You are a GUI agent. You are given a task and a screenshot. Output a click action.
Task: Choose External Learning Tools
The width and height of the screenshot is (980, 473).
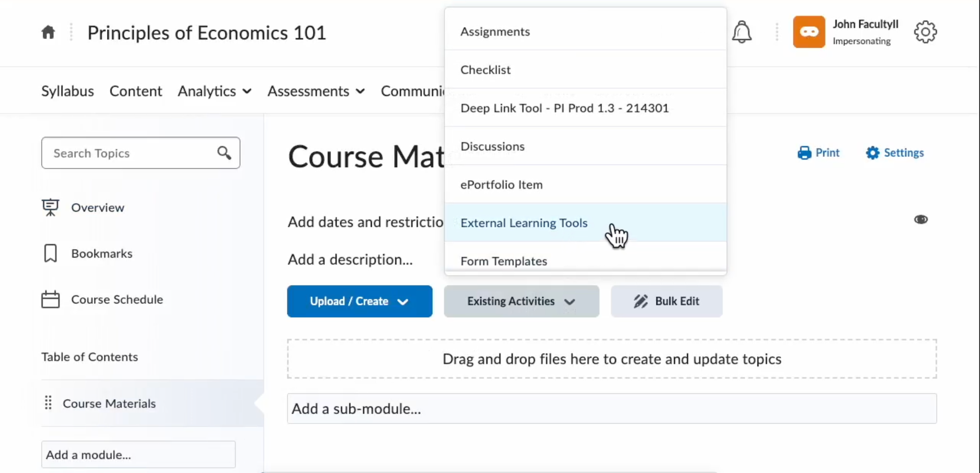click(585, 223)
